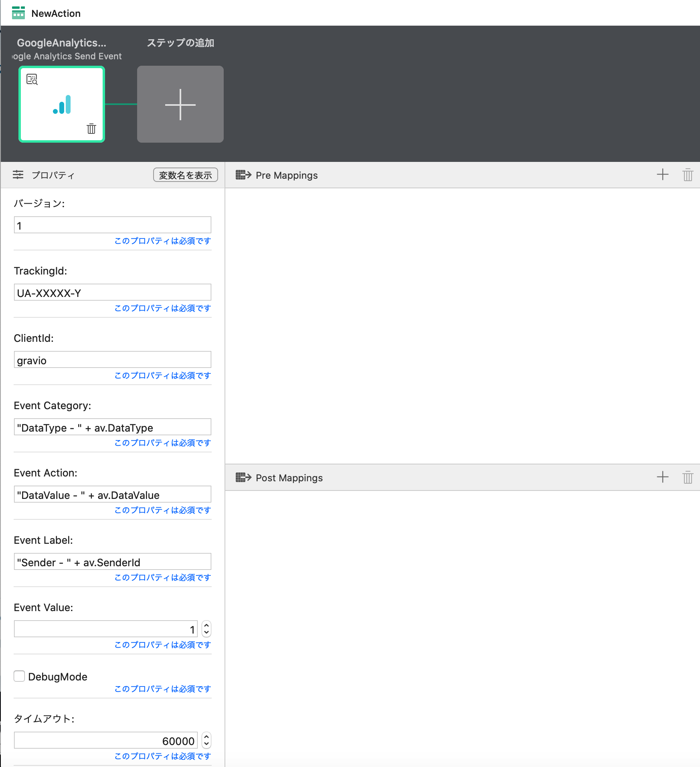700x767 pixels.
Task: Delete the GoogleAnalytics step via its trash icon
Action: tap(91, 129)
